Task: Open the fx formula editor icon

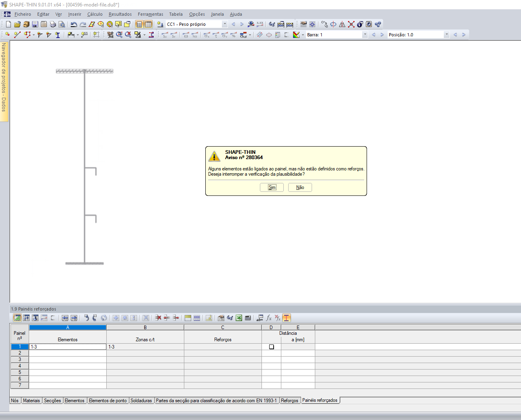Action: 269,318
